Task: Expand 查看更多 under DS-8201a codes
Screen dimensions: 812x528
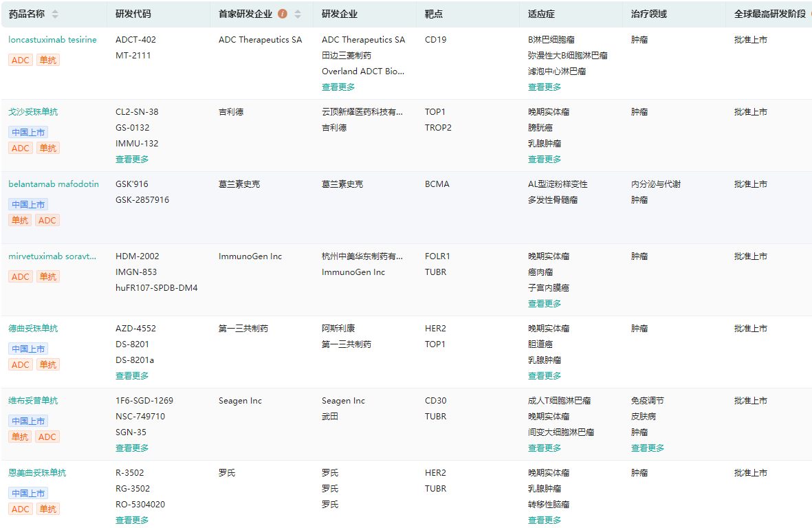Action: (x=132, y=376)
